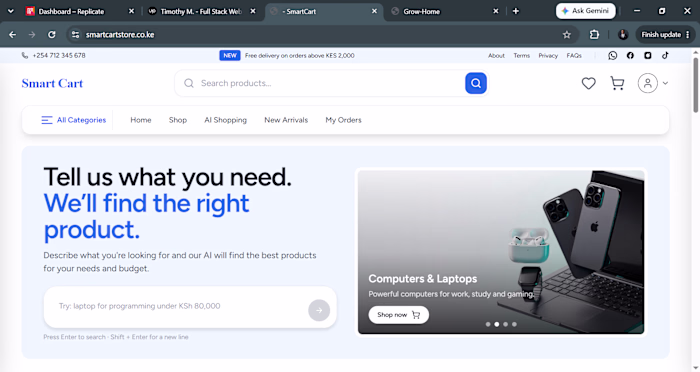Viewport: 700px width, 372px height.
Task: Click the Smart Cart logo
Action: point(52,84)
